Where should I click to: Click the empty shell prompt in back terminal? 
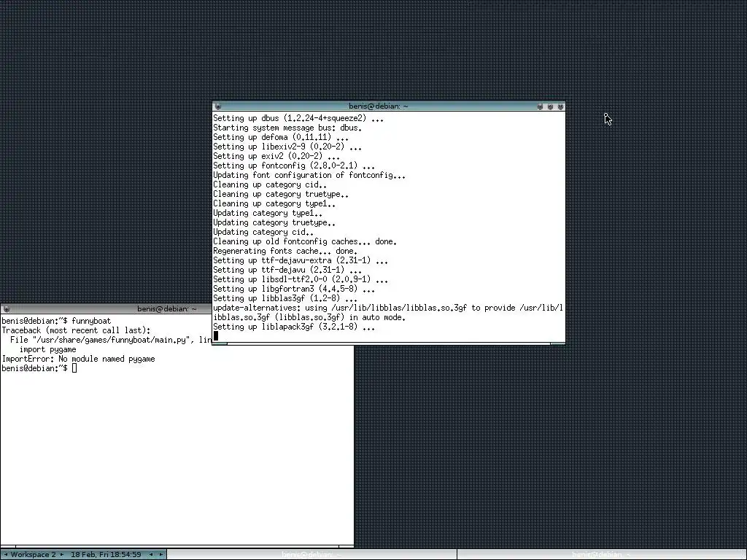point(39,368)
